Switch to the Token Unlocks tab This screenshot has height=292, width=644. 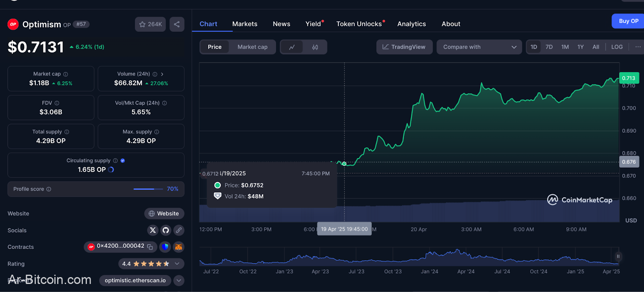coord(359,24)
